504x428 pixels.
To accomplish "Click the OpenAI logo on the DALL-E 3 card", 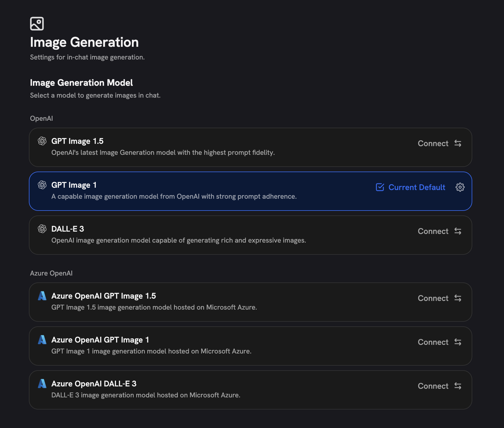I will tap(43, 229).
